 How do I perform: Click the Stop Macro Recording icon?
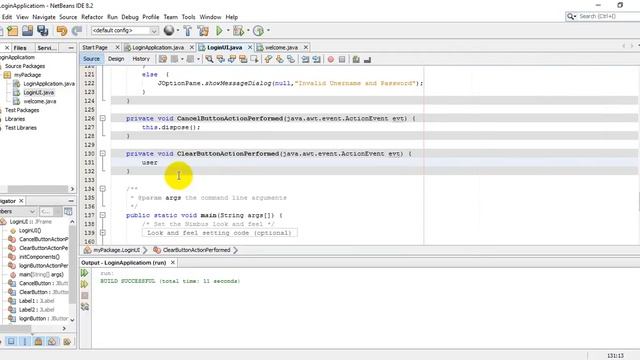342,59
